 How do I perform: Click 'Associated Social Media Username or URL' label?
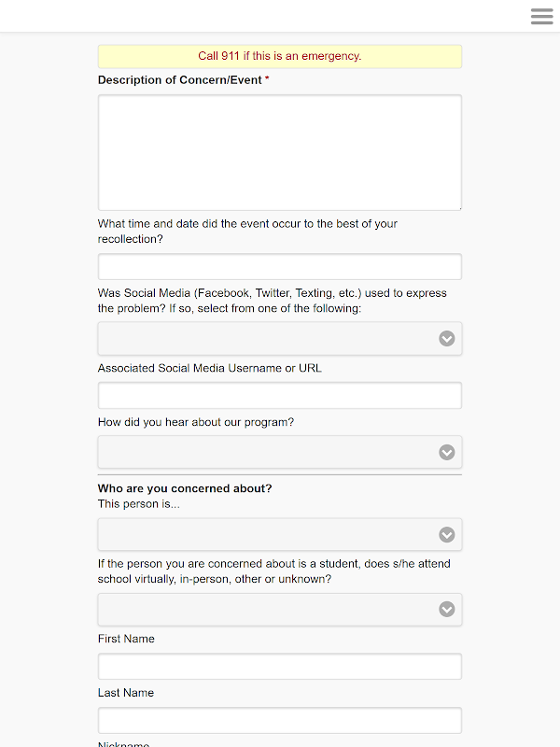point(209,369)
